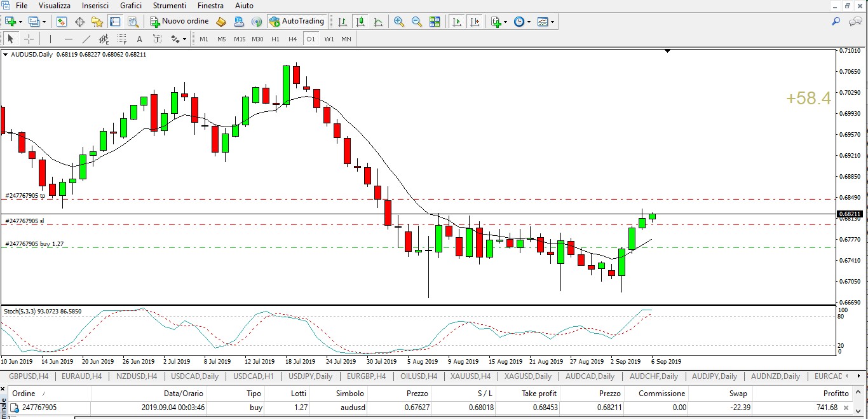Select the Crosshair cursor tool
The image size is (868, 419).
(29, 39)
